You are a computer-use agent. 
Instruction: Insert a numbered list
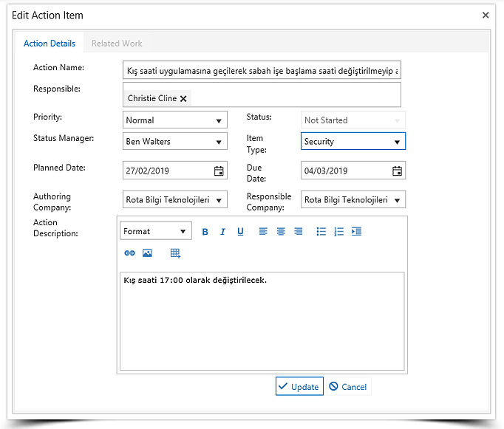(x=339, y=232)
